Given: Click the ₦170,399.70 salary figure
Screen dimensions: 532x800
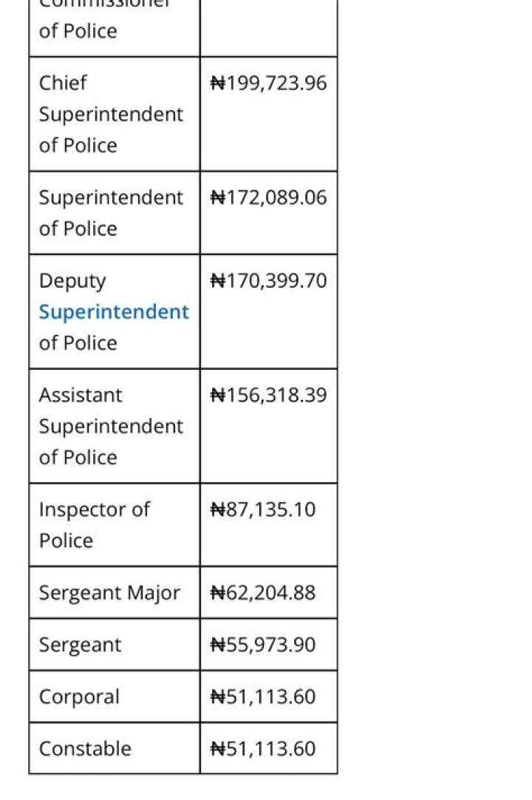Looking at the screenshot, I should (x=268, y=281).
